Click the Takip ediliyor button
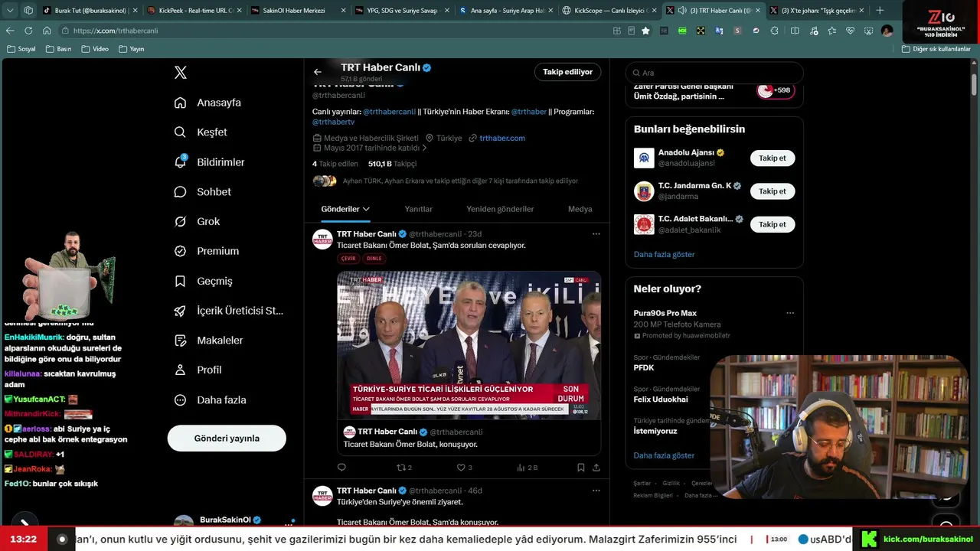 [x=567, y=72]
